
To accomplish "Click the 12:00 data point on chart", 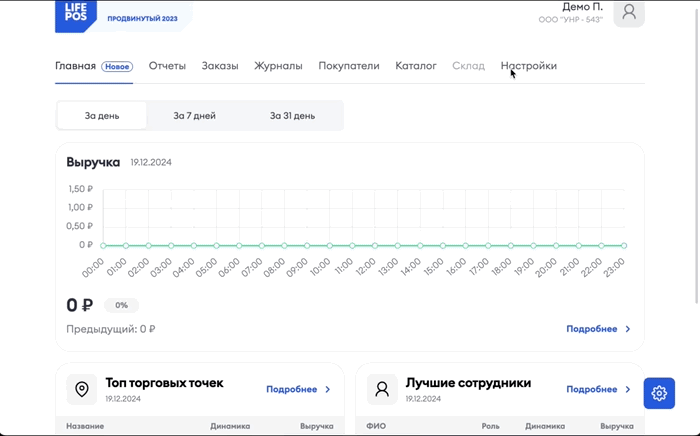I will [375, 245].
